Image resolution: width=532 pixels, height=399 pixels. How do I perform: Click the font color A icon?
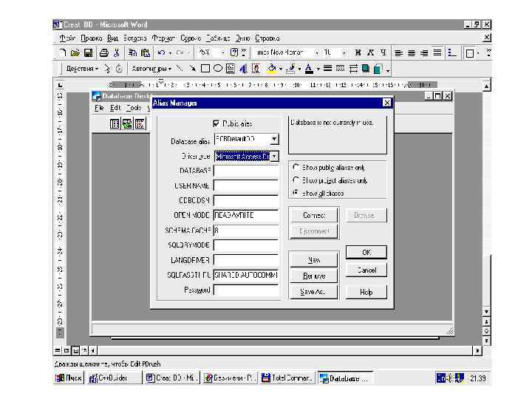[309, 69]
